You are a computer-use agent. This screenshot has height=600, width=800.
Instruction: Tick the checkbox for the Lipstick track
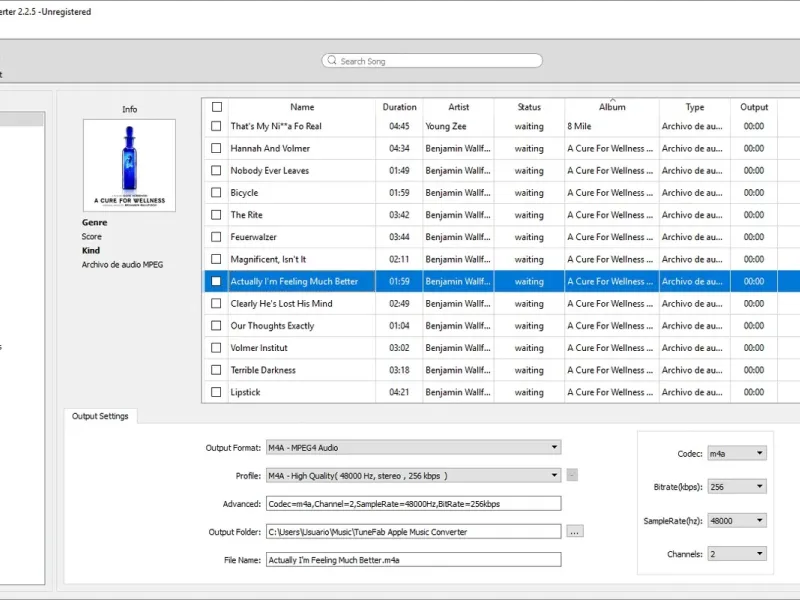(216, 392)
